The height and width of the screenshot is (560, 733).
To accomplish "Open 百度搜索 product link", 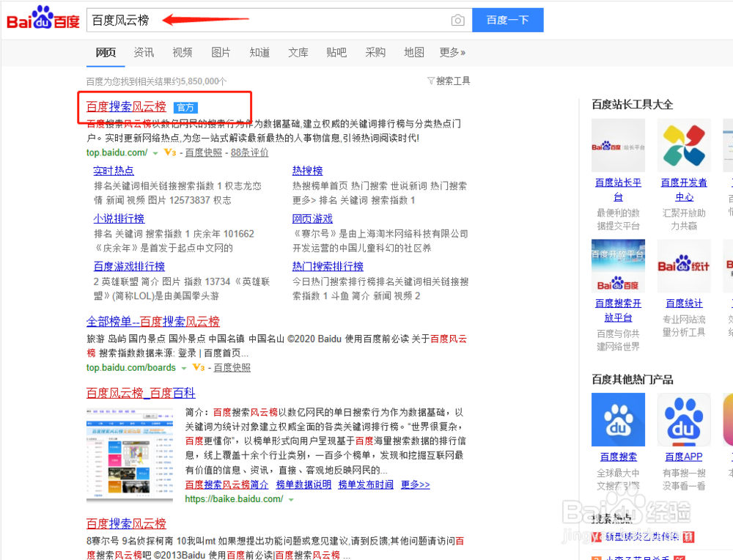I will click(x=618, y=457).
